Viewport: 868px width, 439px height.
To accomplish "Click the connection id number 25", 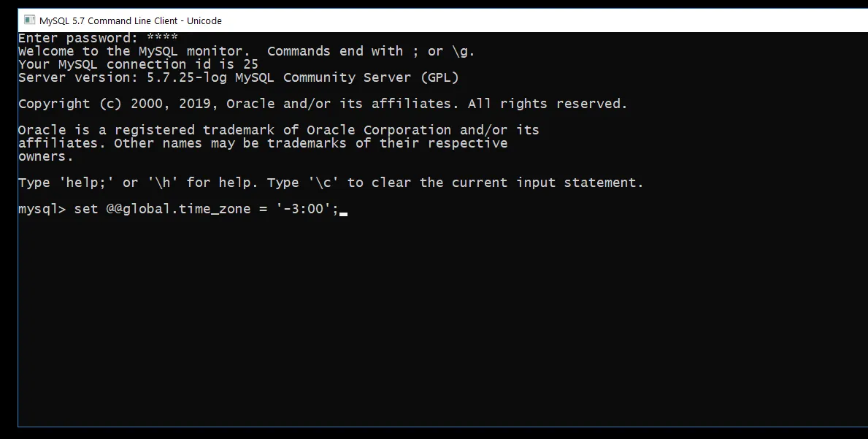I will click(250, 64).
